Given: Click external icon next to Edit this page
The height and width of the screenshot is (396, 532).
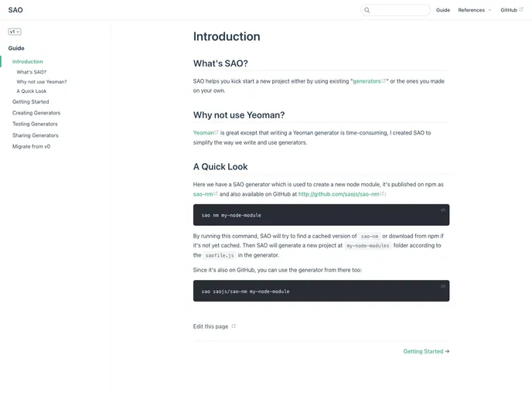Looking at the screenshot, I should point(234,326).
